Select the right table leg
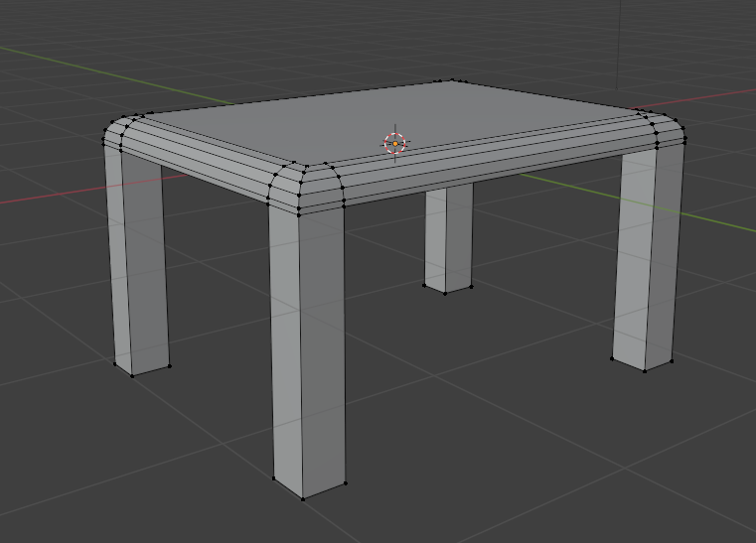756x543 pixels. click(x=649, y=258)
